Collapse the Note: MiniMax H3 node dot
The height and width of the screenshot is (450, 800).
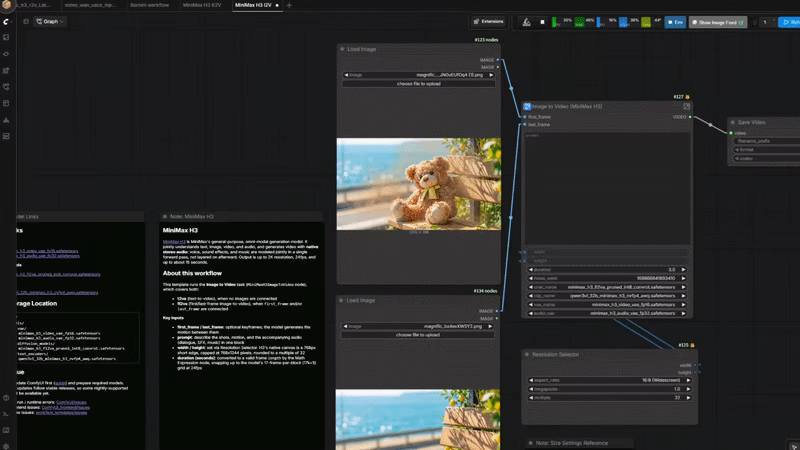165,217
